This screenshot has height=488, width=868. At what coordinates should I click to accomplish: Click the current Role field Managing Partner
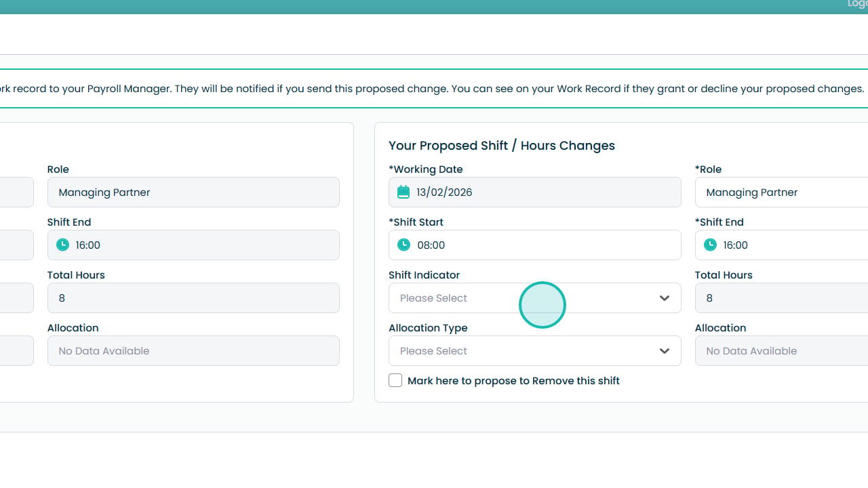pyautogui.click(x=193, y=192)
